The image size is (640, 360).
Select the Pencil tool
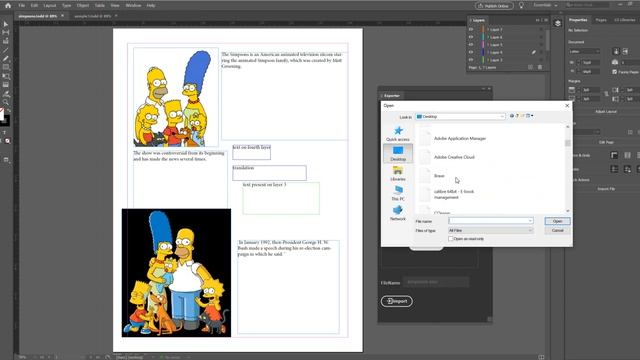tap(6, 59)
